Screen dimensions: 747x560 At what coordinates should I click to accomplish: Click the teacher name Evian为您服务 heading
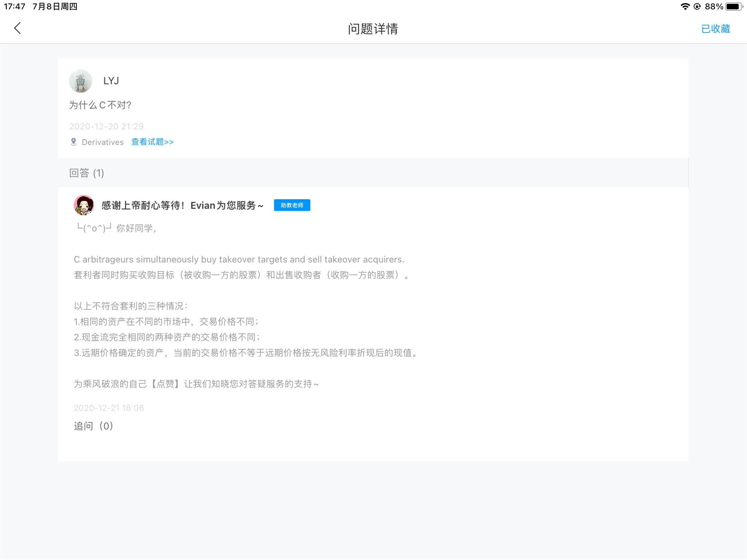coord(182,206)
